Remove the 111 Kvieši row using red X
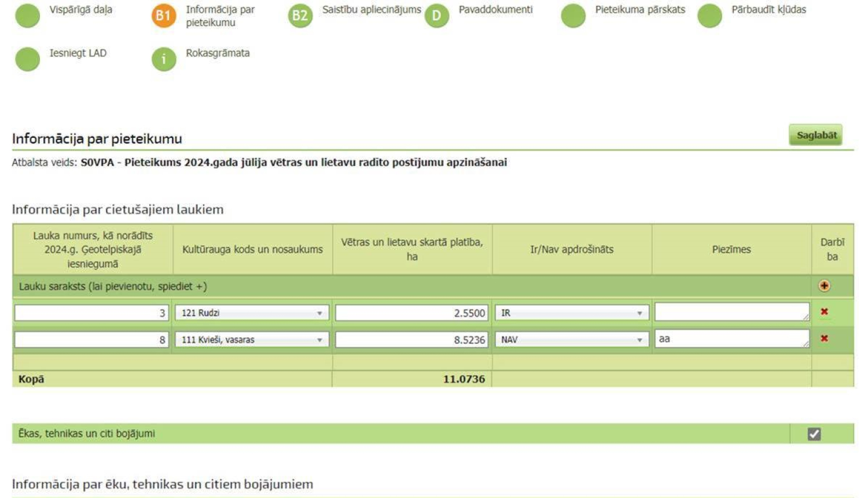The height and width of the screenshot is (498, 868). click(824, 339)
